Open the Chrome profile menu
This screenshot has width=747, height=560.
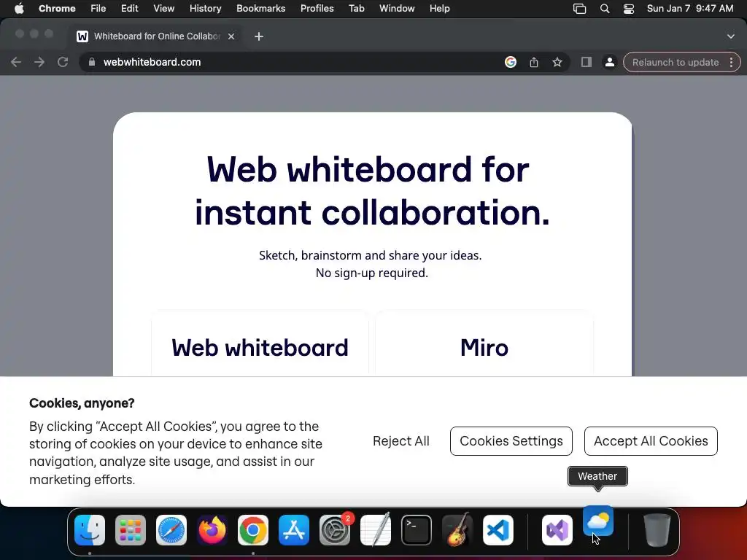[609, 62]
